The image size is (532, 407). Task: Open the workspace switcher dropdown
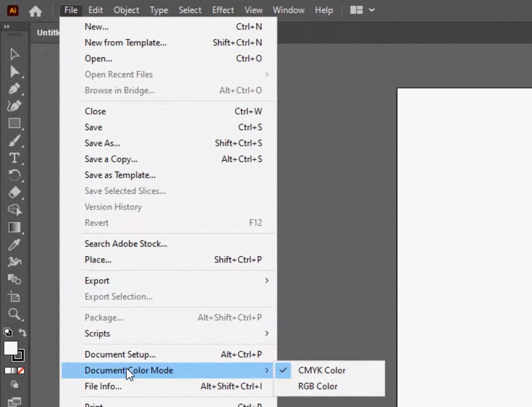pos(362,10)
